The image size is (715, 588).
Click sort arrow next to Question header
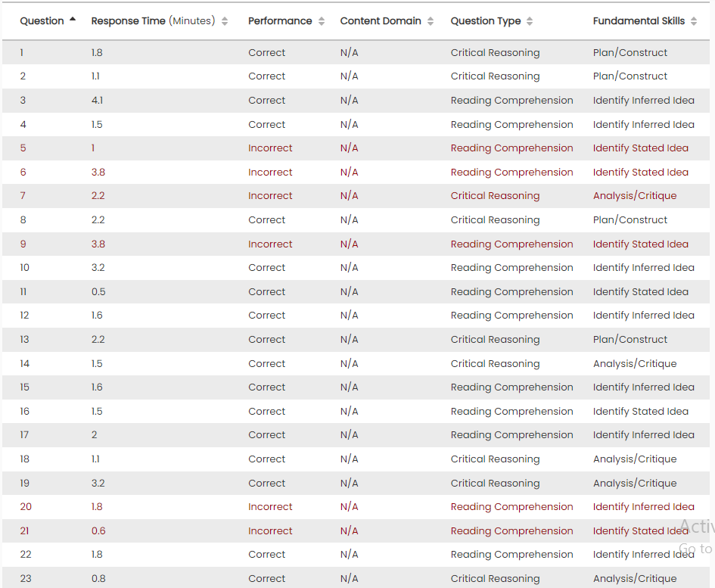73,20
